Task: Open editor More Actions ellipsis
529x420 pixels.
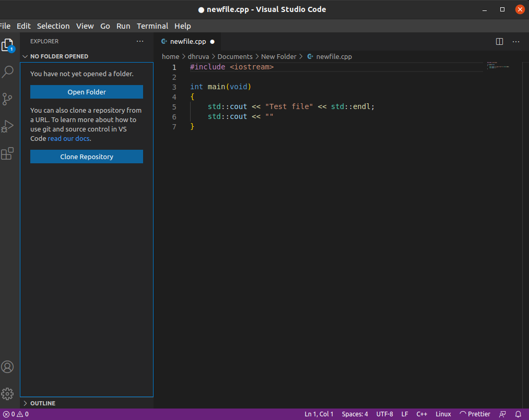Action: pyautogui.click(x=516, y=41)
